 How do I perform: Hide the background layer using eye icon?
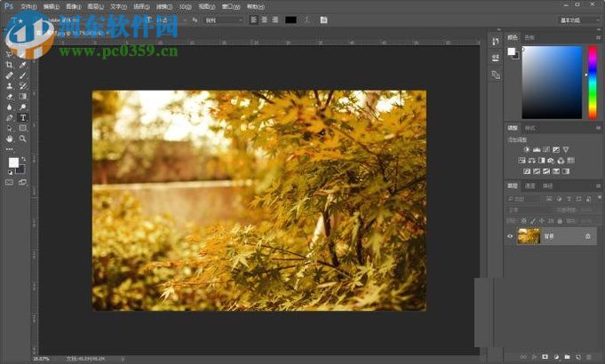(510, 236)
